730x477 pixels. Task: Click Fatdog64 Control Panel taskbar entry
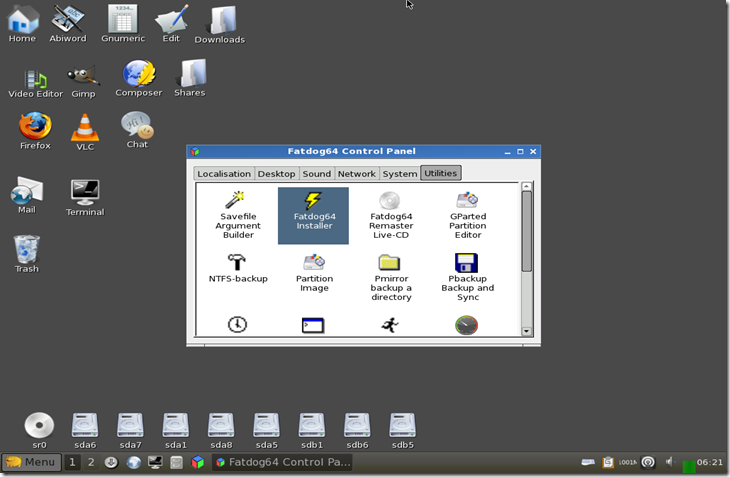tap(282, 462)
